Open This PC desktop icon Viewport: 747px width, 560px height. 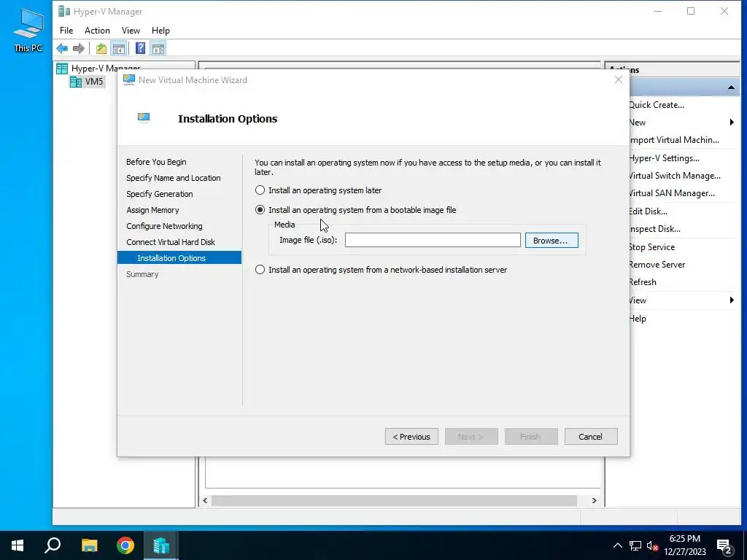(28, 29)
